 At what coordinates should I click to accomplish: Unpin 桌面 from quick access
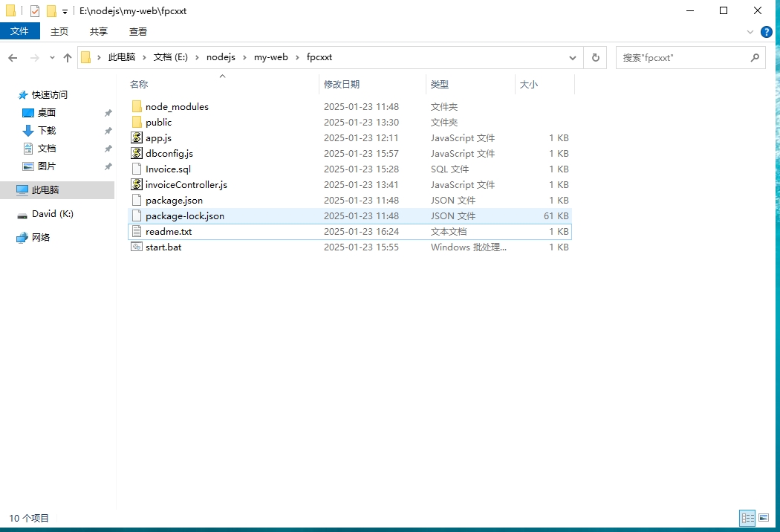click(x=108, y=112)
